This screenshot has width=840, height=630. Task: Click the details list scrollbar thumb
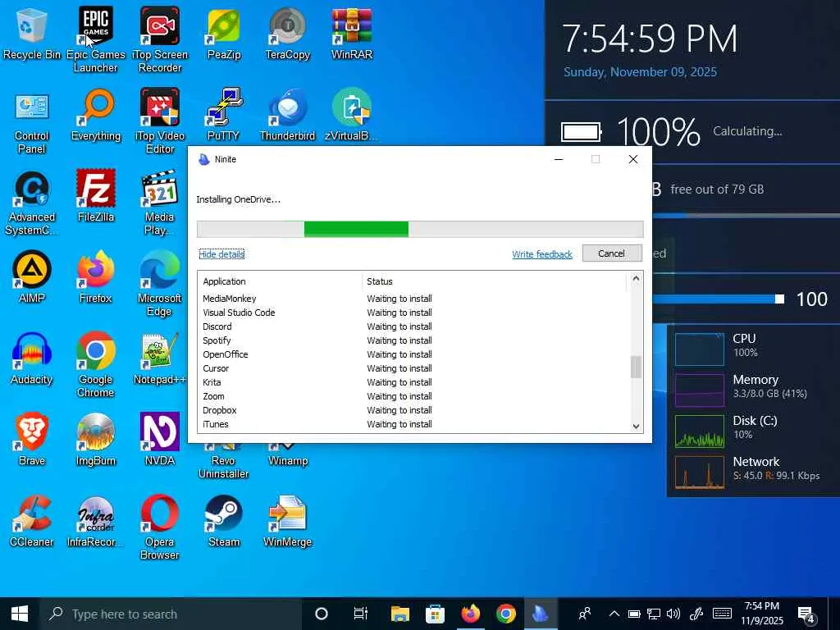(x=636, y=367)
